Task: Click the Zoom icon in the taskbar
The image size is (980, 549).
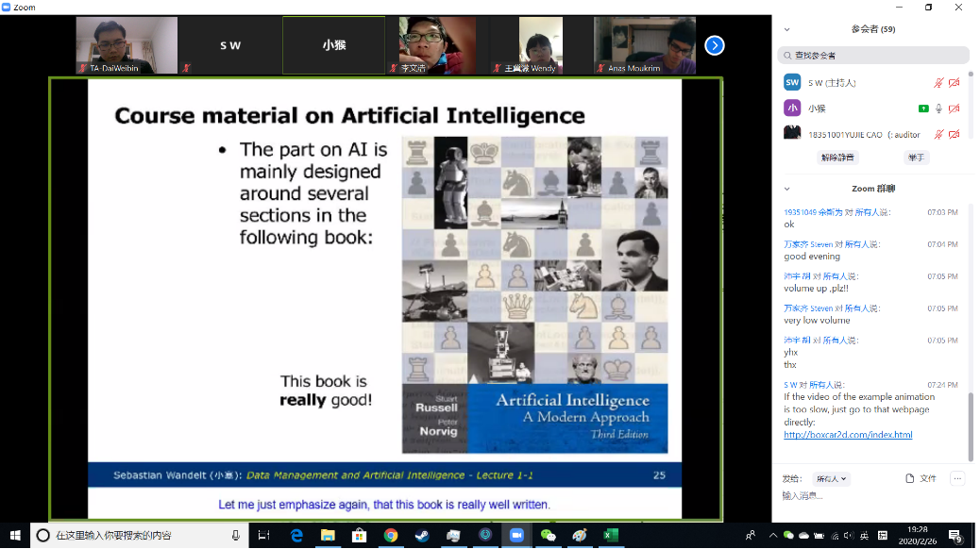Action: (516, 536)
